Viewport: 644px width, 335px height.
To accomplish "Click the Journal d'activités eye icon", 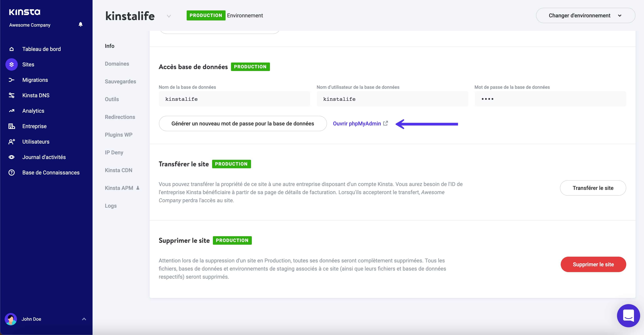I will coord(12,157).
